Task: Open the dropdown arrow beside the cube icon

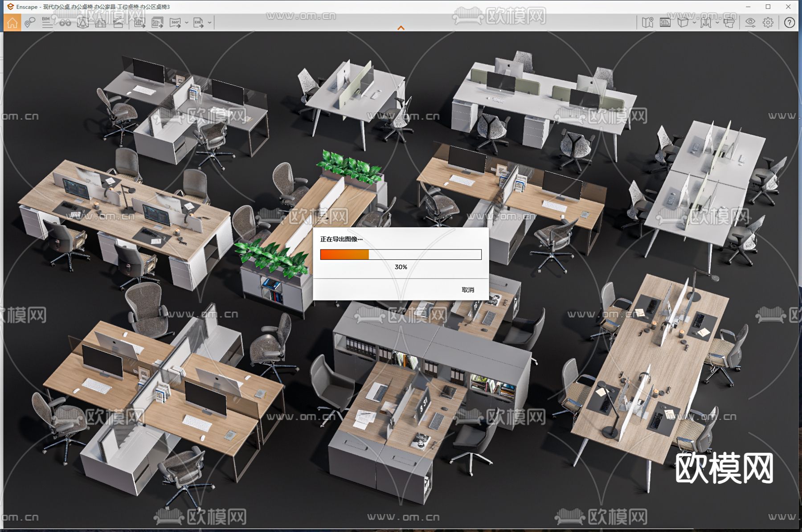Action: click(x=694, y=23)
